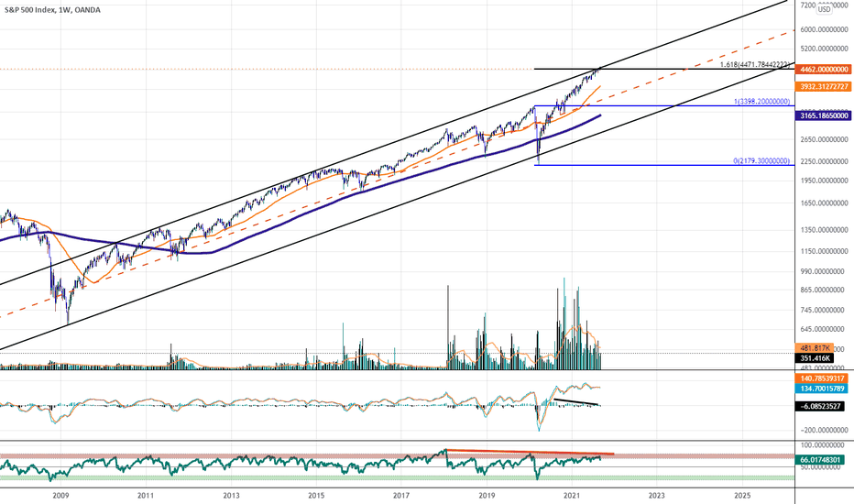The height and width of the screenshot is (504, 854).
Task: Click the chart title 'S&P 500 Index, 1W, OANDA'
Action: pyautogui.click(x=52, y=10)
